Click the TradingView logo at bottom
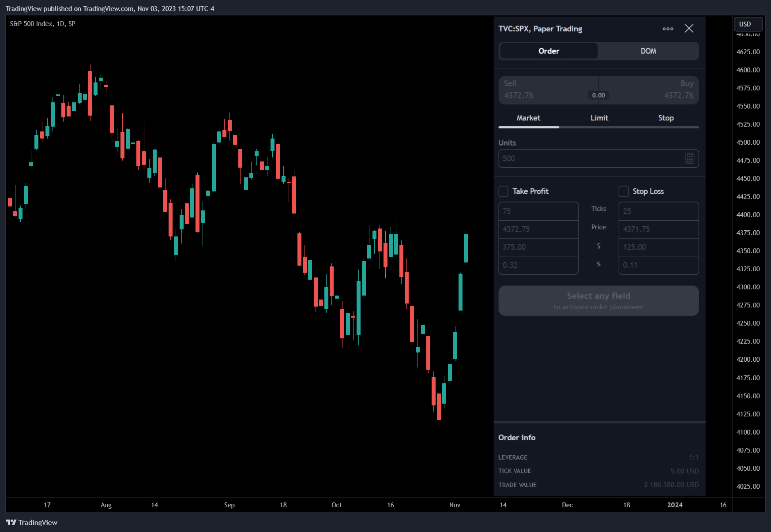This screenshot has height=532, width=771. tap(32, 522)
